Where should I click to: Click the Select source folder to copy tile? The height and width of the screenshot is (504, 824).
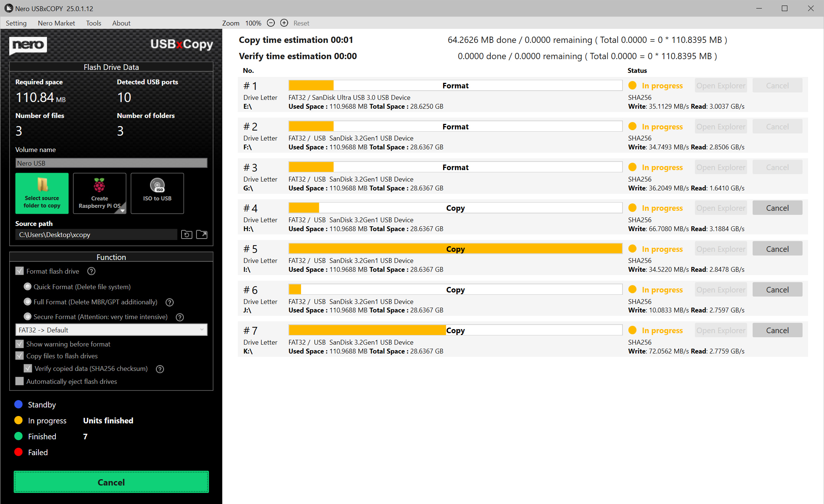(42, 193)
